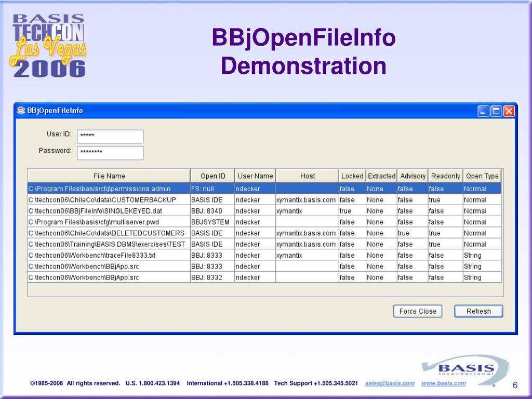Click the BASIS International logo
The height and width of the screenshot is (399, 532).
(465, 370)
